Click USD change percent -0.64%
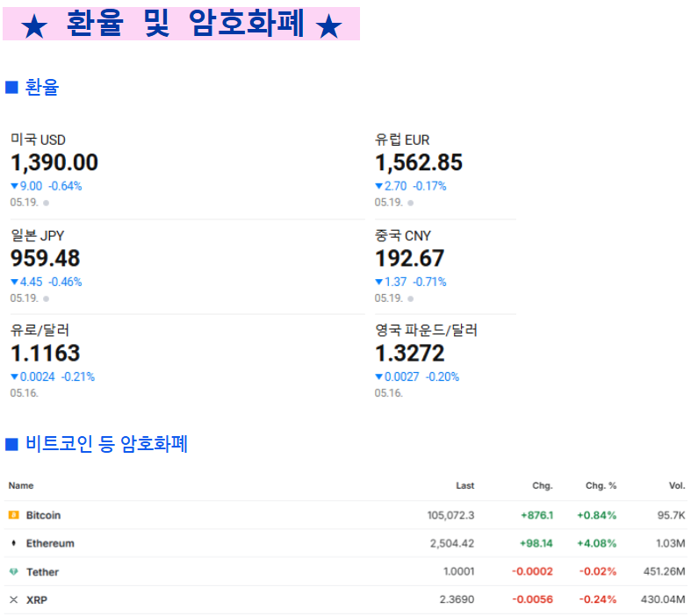This screenshot has width=691, height=616. pyautogui.click(x=65, y=186)
